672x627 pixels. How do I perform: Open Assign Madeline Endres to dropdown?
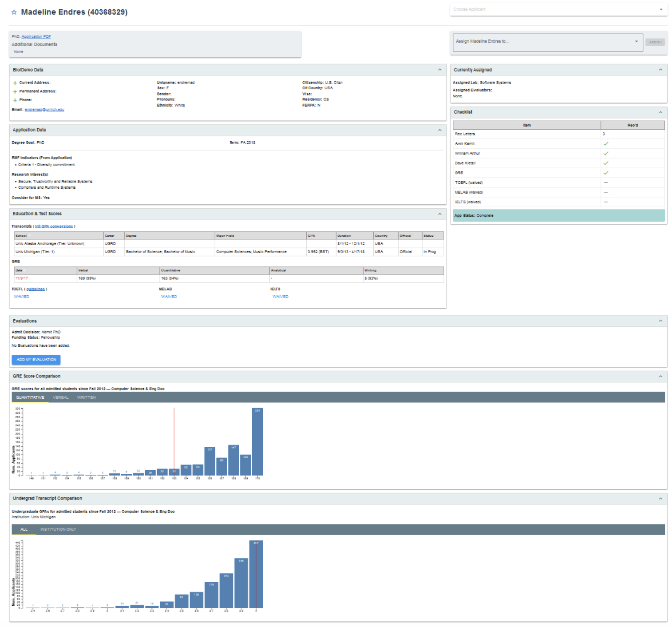(x=547, y=42)
